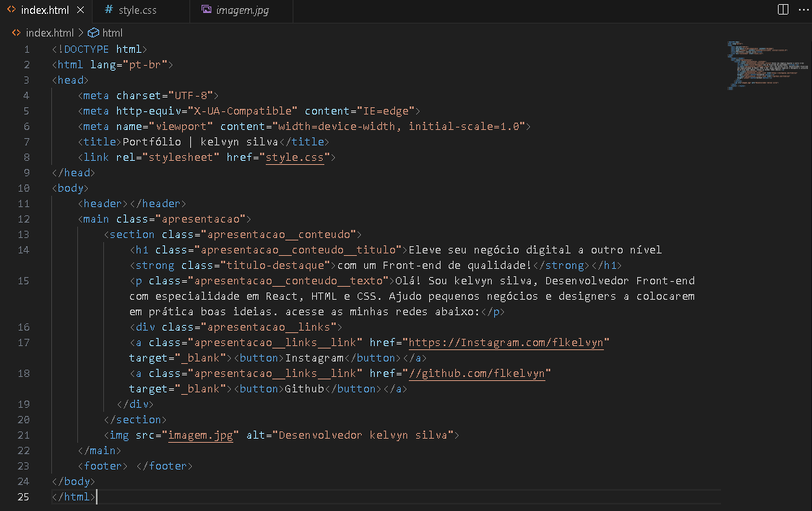Click the breadcrumb file icon before index.html
The image size is (812, 511).
pos(16,32)
